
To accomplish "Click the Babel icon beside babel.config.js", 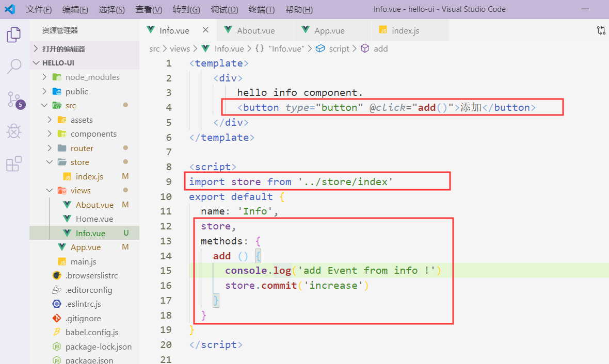I will pyautogui.click(x=57, y=332).
